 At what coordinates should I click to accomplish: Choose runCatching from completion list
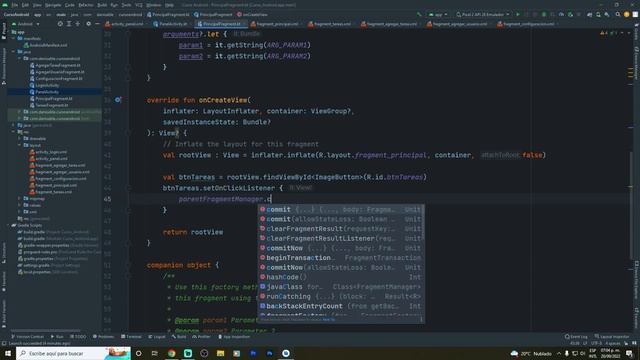coord(341,296)
